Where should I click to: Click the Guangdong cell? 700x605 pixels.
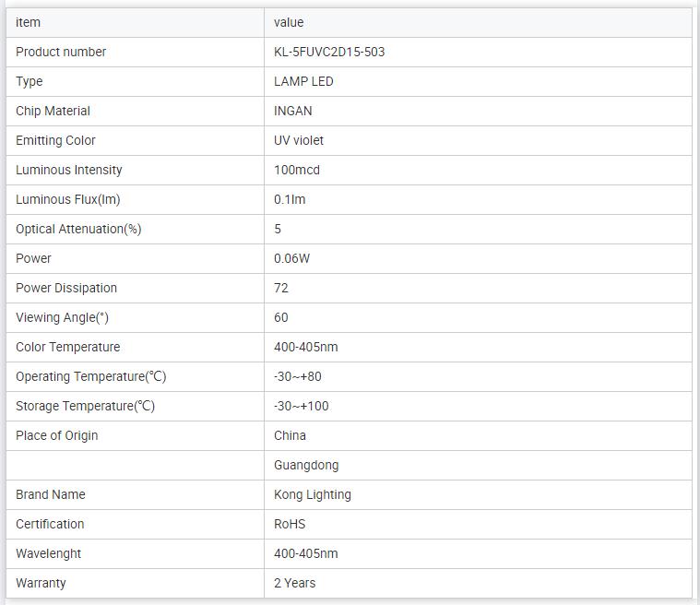point(306,465)
